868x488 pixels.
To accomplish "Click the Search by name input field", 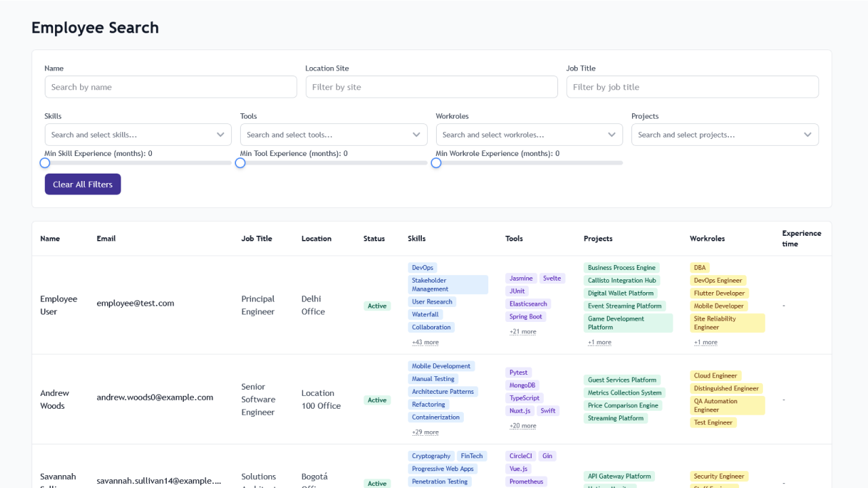I will tap(170, 87).
